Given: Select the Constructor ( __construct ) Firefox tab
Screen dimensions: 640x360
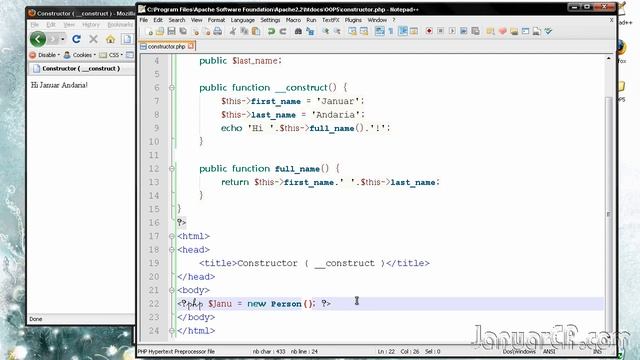Looking at the screenshot, I should (81, 69).
